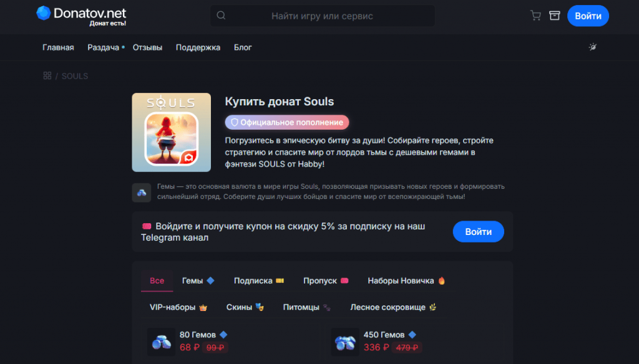Open the Поддержка page
Viewport: 639px width, 364px height.
pos(198,47)
